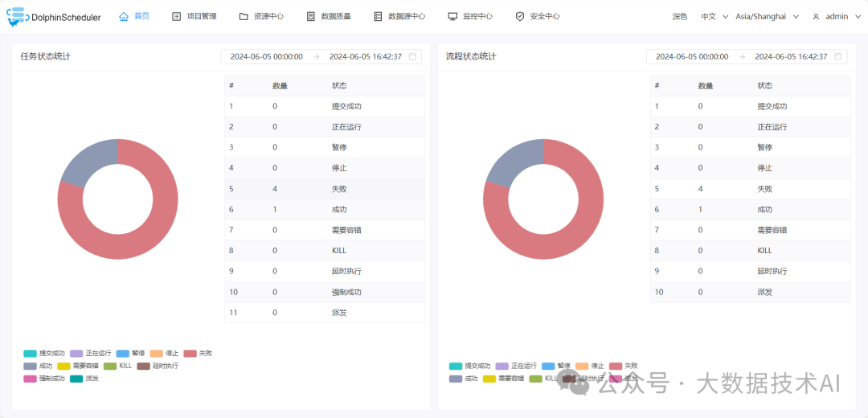Open the 首页 home menu
Image resolution: width=868 pixels, height=418 pixels.
[134, 17]
